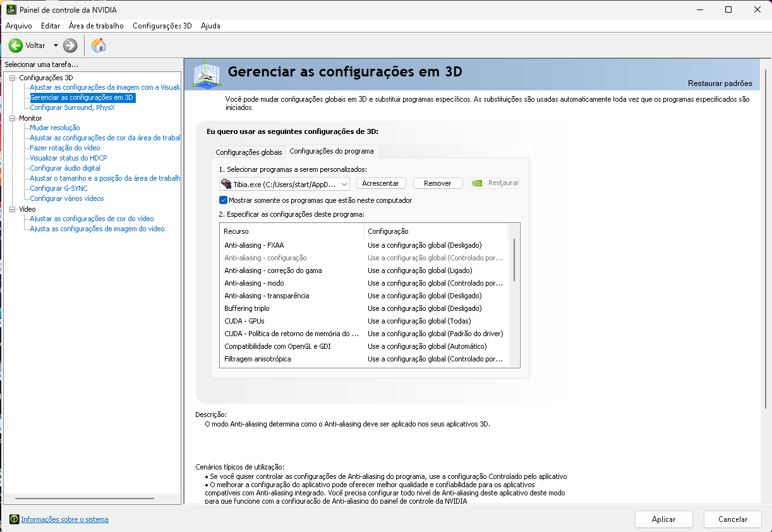
Task: Click the green Voltar back arrow icon
Action: point(16,45)
